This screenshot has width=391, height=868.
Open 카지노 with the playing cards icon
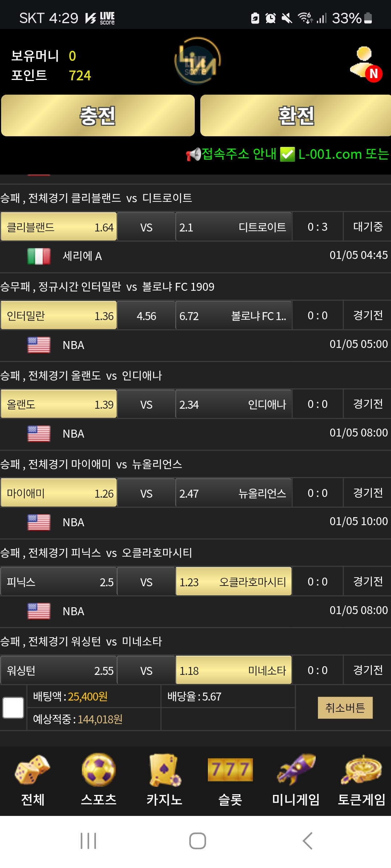click(164, 780)
